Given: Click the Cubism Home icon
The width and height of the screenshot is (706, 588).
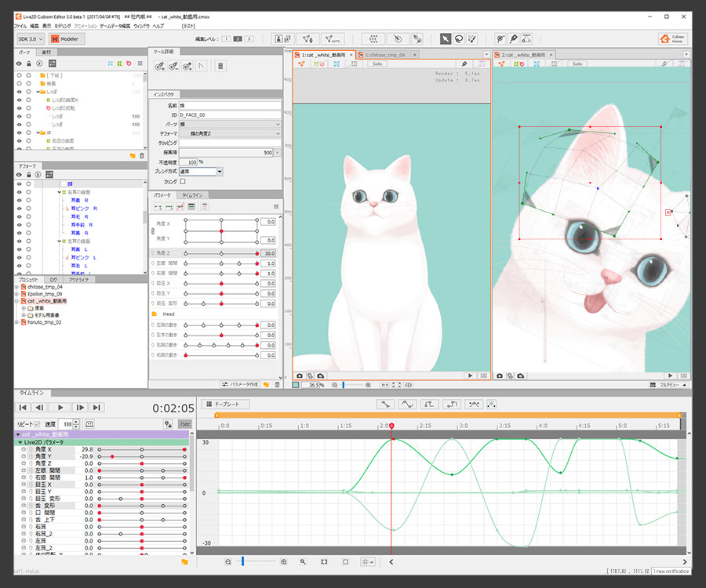Looking at the screenshot, I should pos(671,39).
